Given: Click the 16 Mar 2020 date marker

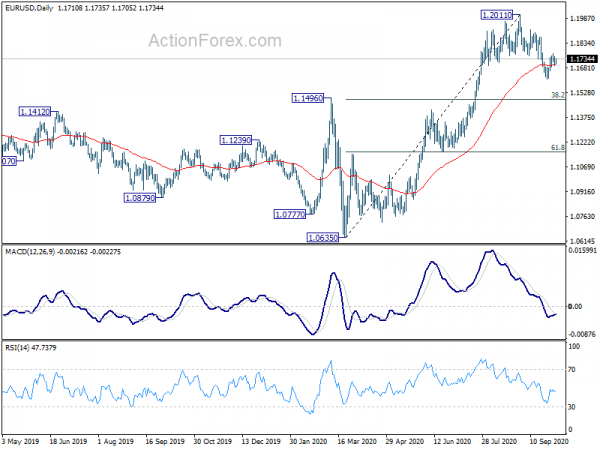Looking at the screenshot, I should (x=356, y=441).
